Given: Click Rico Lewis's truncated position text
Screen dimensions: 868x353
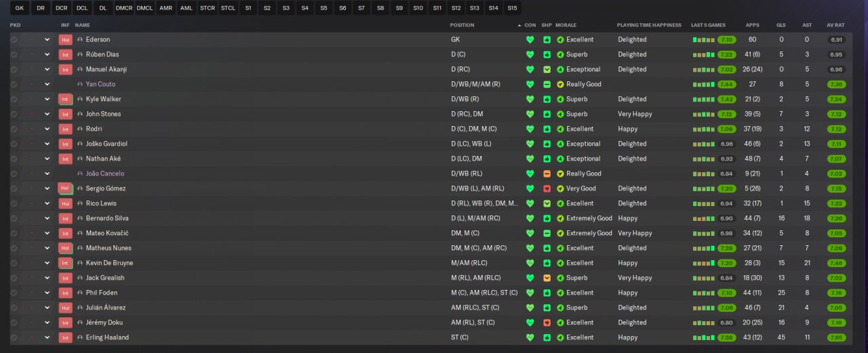Looking at the screenshot, I should click(484, 203).
